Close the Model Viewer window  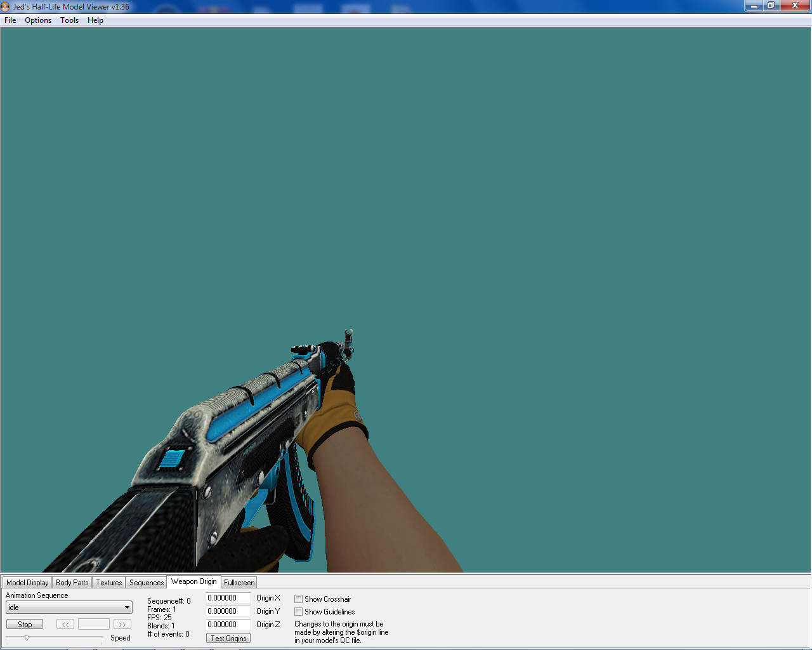(x=795, y=6)
